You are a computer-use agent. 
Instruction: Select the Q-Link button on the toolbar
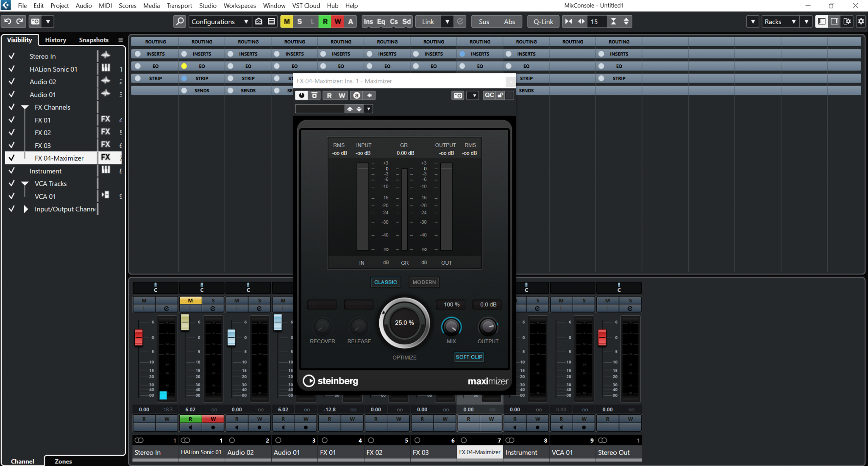point(543,21)
